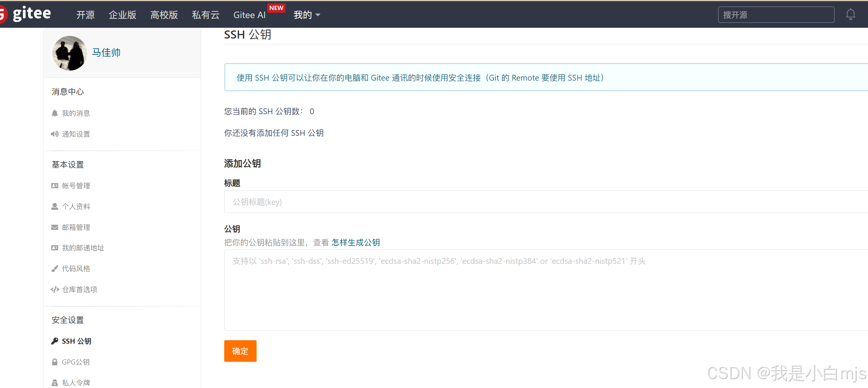
Task: Follow the 怎样生成公钥 help link
Action: pos(356,242)
